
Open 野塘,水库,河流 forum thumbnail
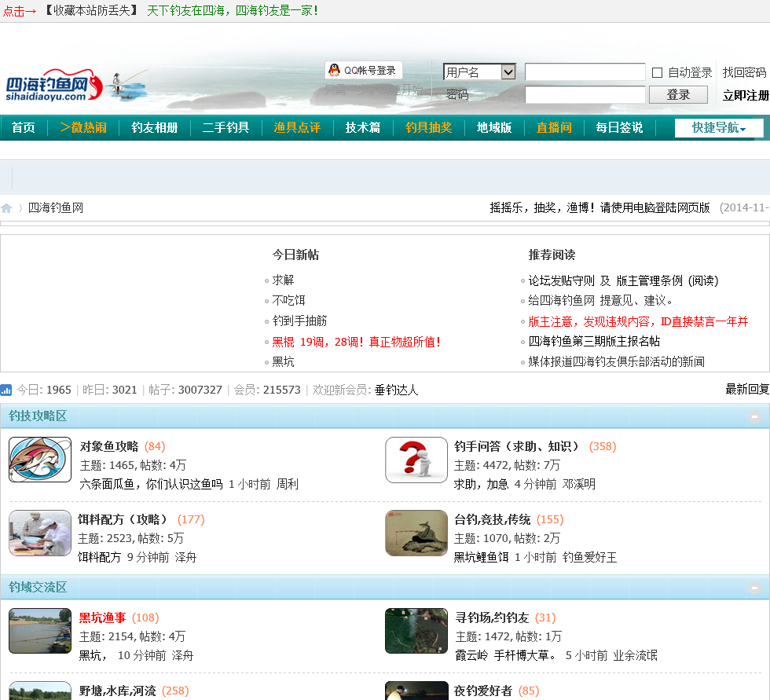pyautogui.click(x=40, y=691)
